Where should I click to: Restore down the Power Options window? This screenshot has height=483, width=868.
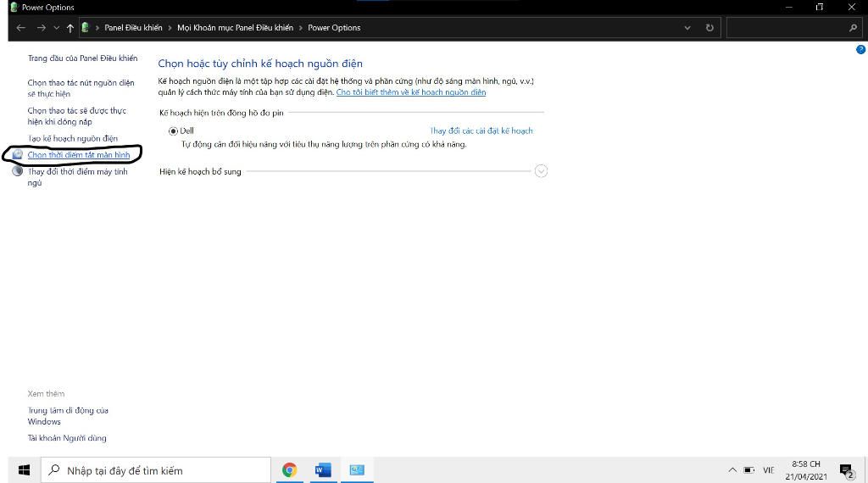(x=820, y=7)
